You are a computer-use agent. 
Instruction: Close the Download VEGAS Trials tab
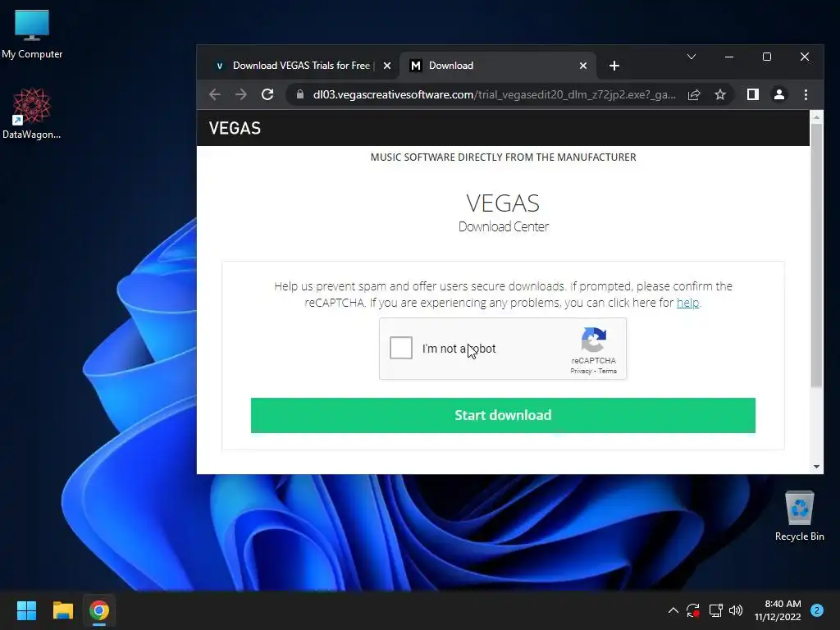pos(387,66)
